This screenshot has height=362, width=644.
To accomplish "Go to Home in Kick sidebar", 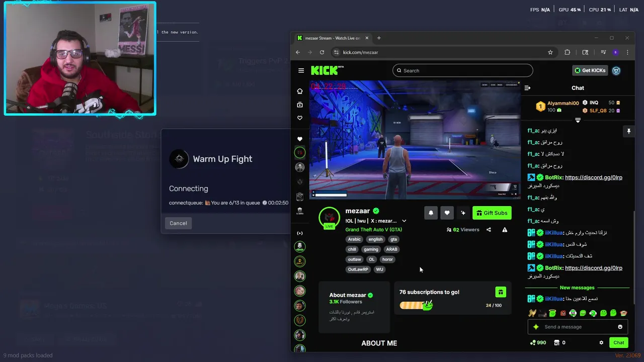I will (x=300, y=91).
